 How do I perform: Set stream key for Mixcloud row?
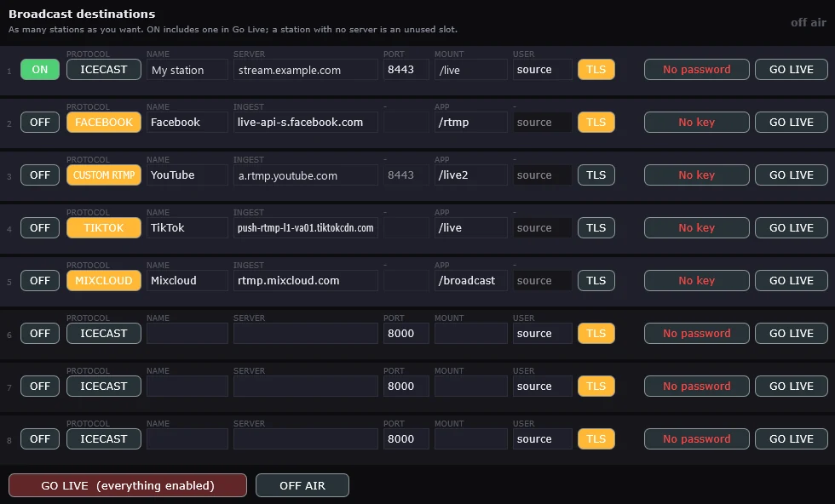[697, 280]
